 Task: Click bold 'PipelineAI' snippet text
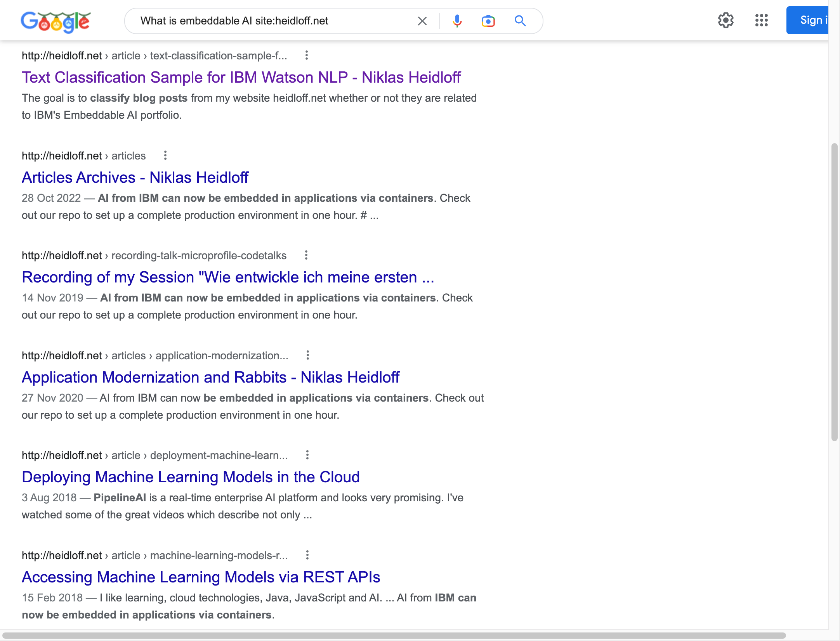click(120, 498)
